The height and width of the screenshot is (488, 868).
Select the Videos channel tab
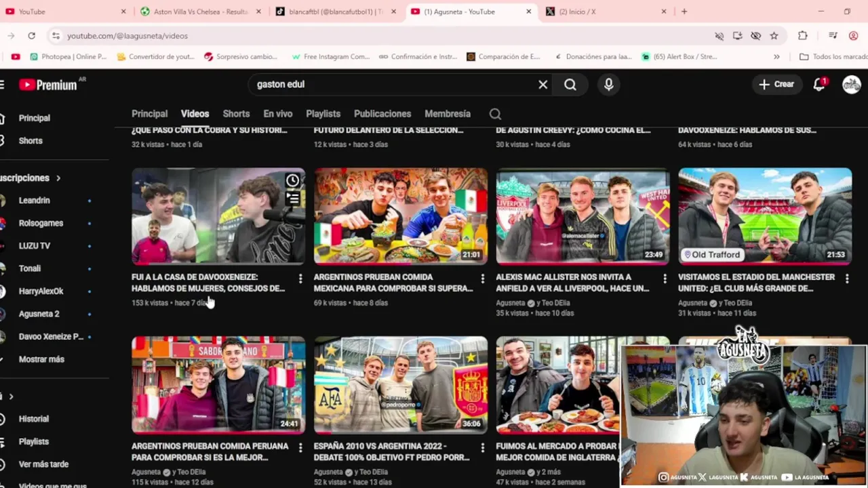195,114
